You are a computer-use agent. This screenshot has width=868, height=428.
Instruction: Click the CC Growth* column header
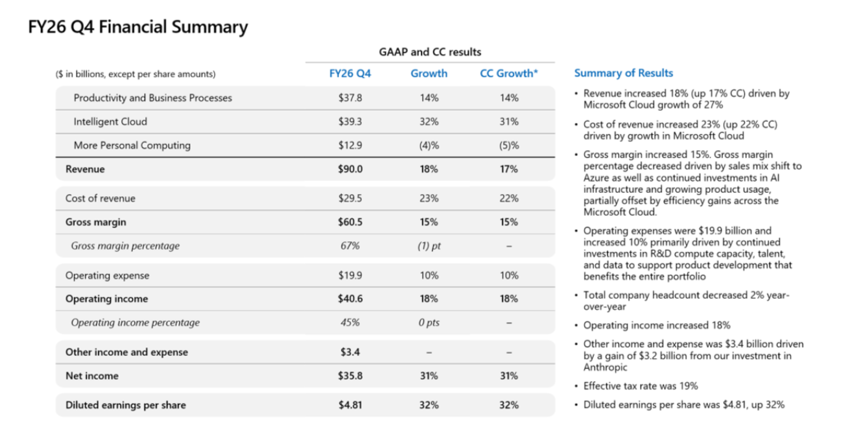point(509,73)
